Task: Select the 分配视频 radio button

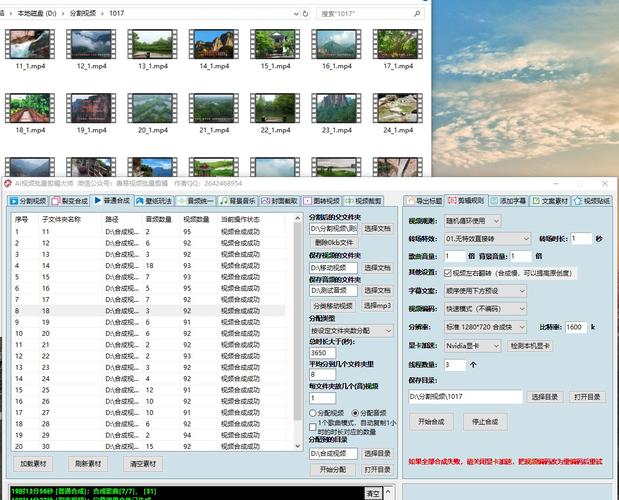Action: click(313, 413)
